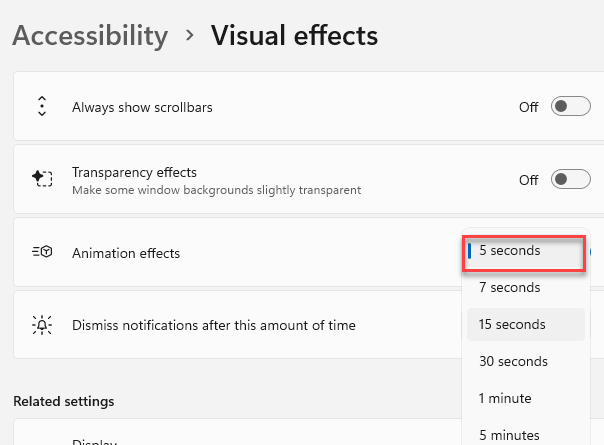Viewport: 604px width, 445px height.
Task: Click the Always show scrollbars label
Action: 142,107
